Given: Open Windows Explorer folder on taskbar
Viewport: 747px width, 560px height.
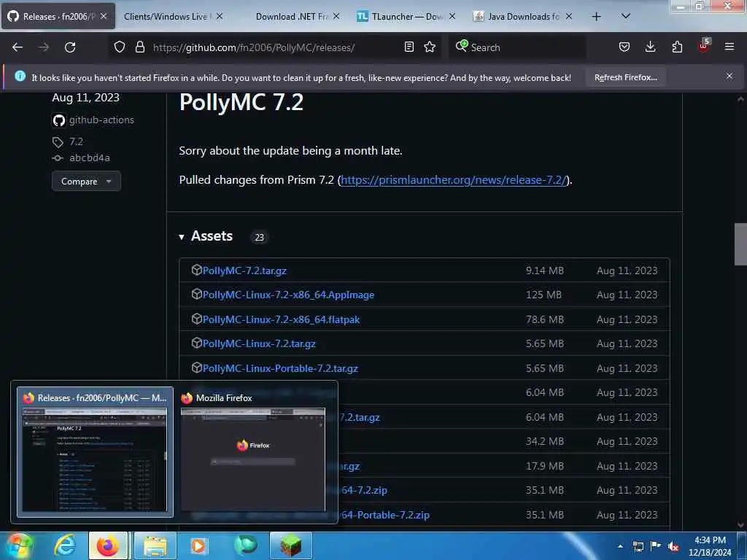Looking at the screenshot, I should point(155,545).
